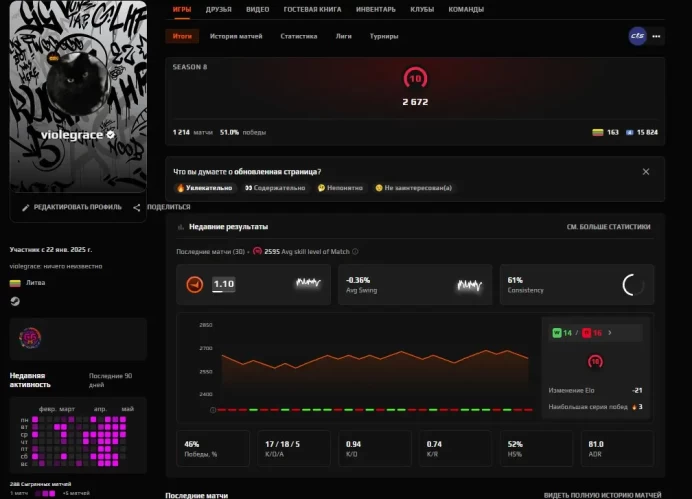Open the История матчей sub-tab

coord(236,36)
